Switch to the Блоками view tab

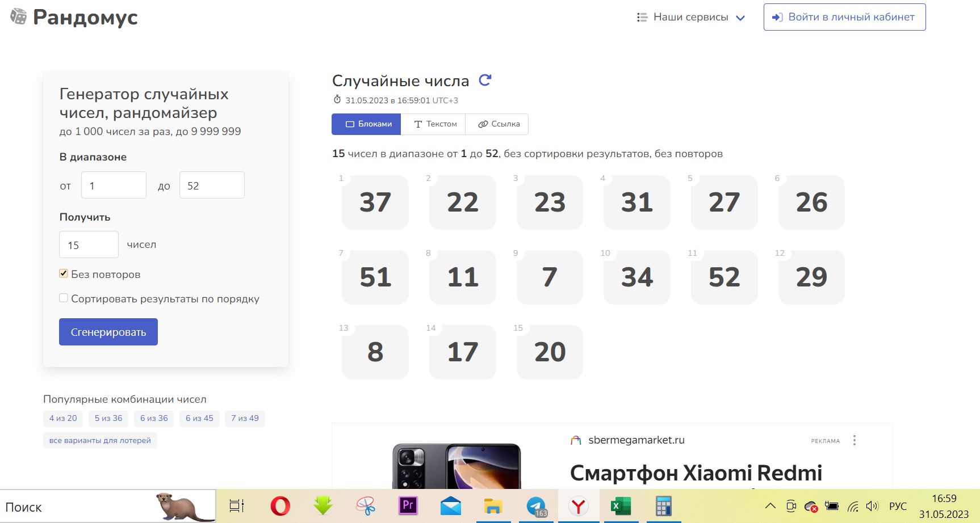pos(366,124)
